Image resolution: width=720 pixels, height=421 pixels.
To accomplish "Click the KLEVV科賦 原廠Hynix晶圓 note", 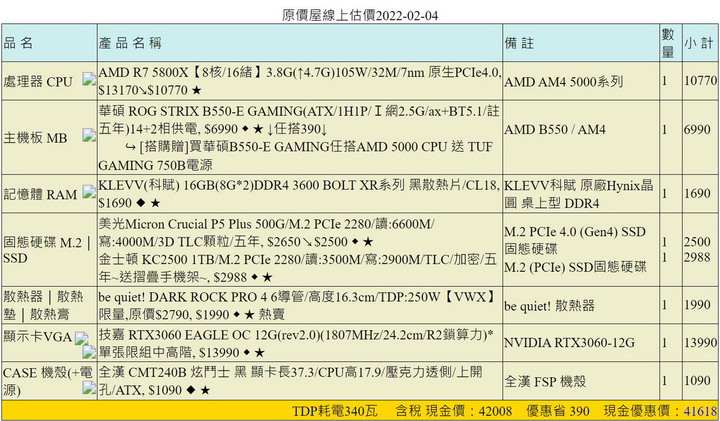I will tap(578, 194).
